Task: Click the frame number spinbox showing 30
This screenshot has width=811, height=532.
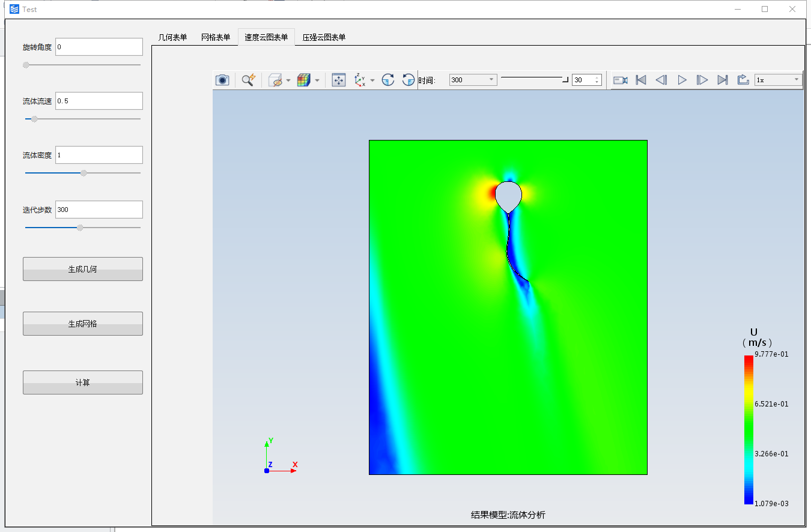Action: 586,80
